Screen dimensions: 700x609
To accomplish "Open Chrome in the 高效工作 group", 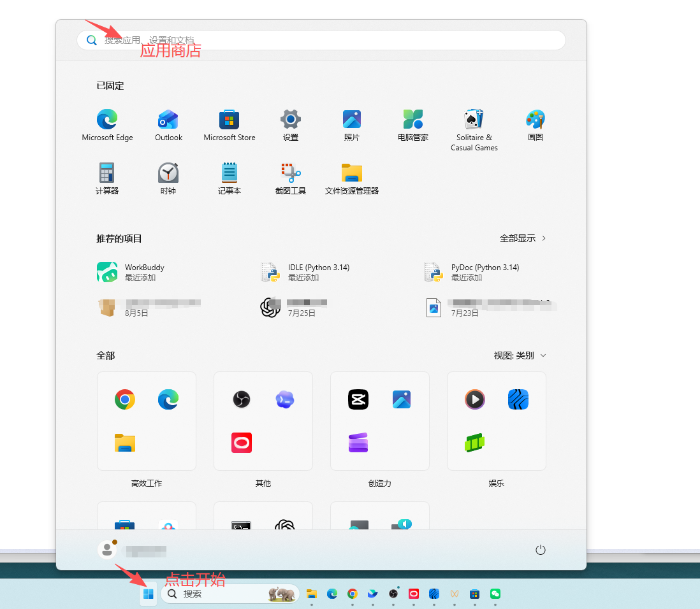I will coord(125,399).
